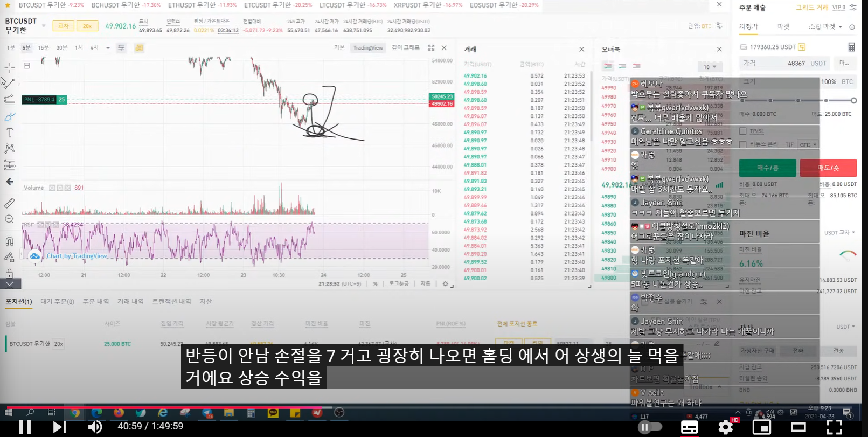The height and width of the screenshot is (437, 868).
Task: Open the 20x leverage button
Action: pyautogui.click(x=87, y=26)
